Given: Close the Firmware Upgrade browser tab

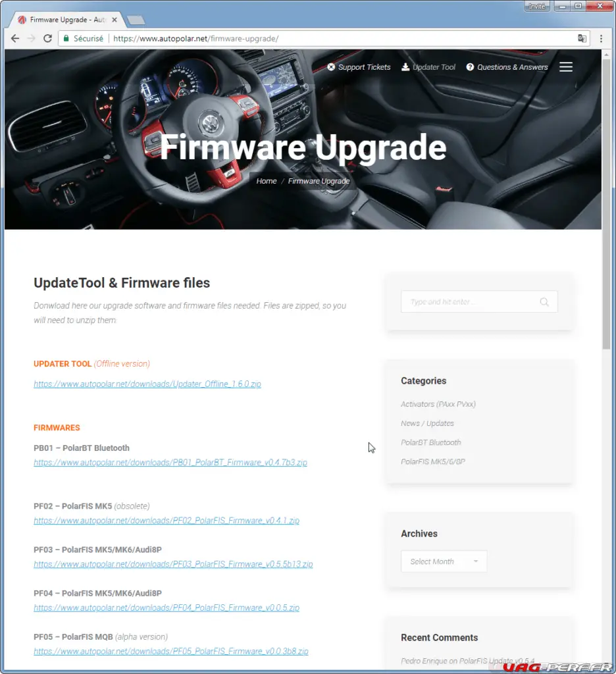Looking at the screenshot, I should [115, 20].
